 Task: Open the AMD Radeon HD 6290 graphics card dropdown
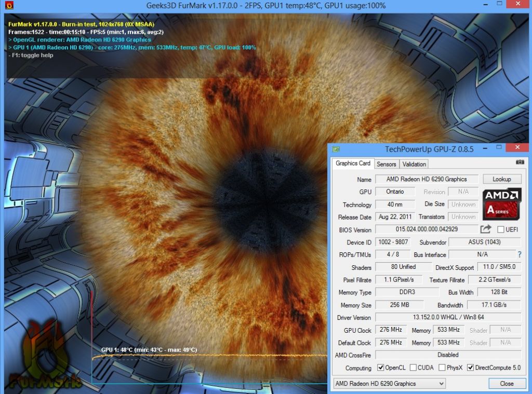pyautogui.click(x=389, y=384)
